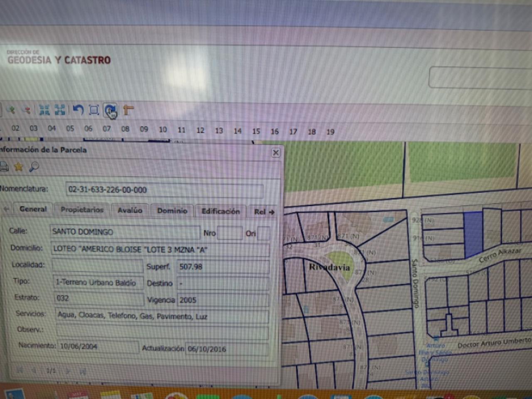
Task: Select department 06 in number row
Action: 88,128
